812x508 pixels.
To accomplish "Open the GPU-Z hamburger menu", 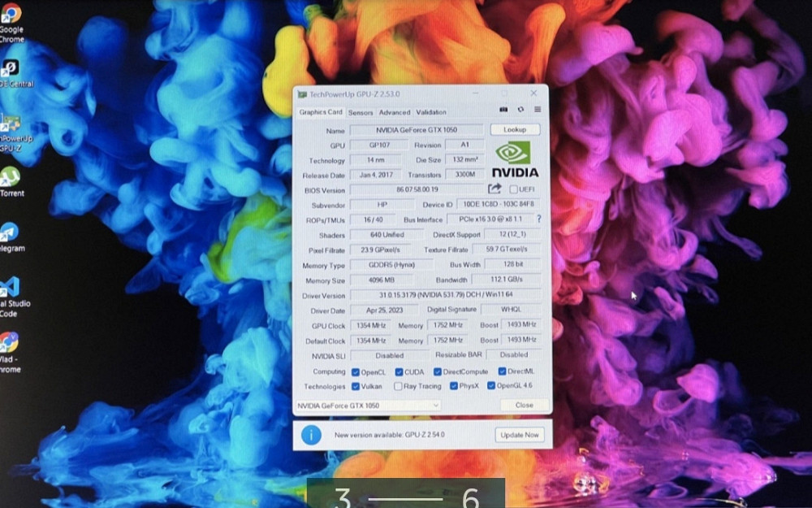I will 537,110.
